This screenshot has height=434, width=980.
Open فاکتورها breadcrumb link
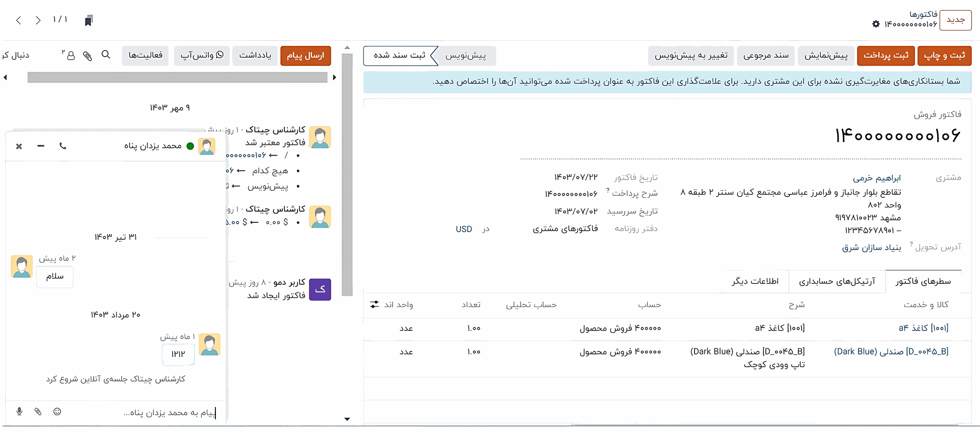point(923,14)
